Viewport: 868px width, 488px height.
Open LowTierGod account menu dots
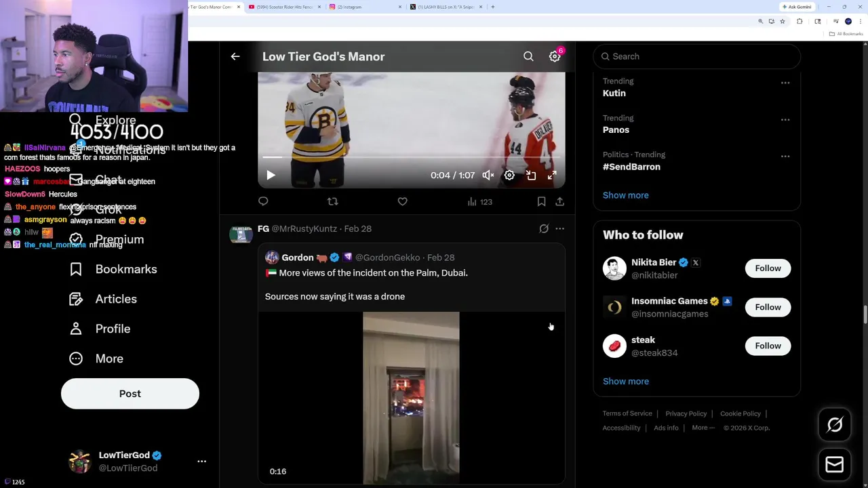201,461
